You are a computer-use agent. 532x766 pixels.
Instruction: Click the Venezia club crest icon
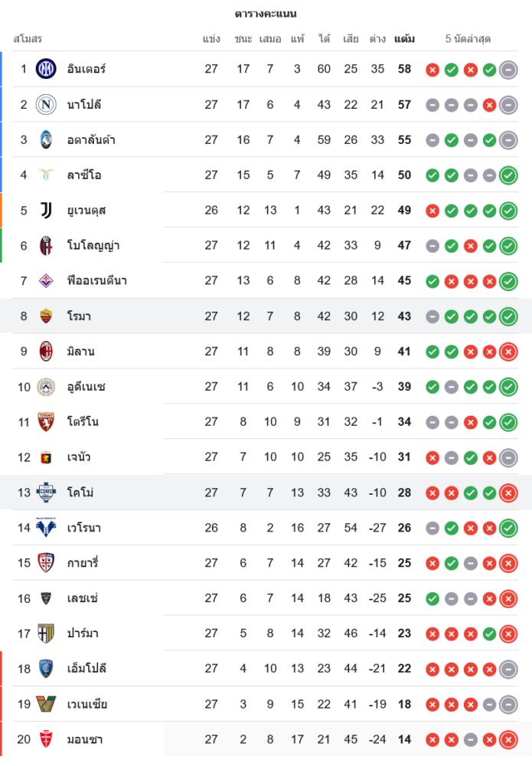point(46,704)
